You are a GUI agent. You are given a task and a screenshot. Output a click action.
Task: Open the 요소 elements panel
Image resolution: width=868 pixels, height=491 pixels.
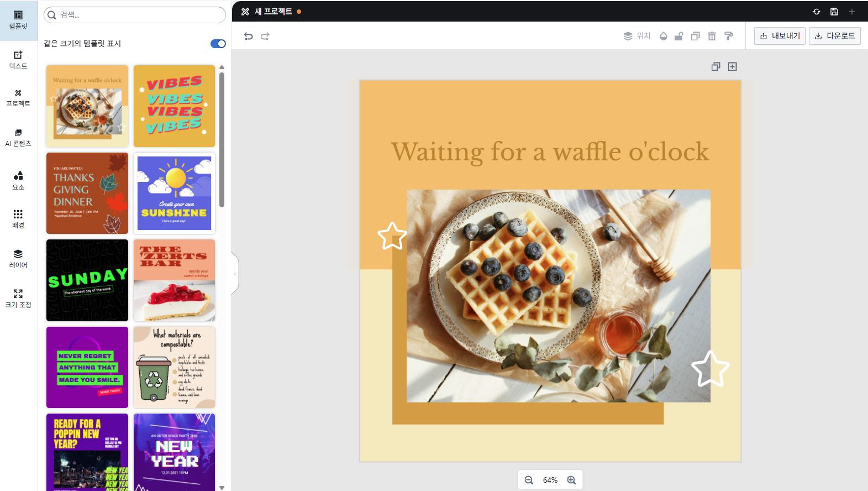click(18, 181)
